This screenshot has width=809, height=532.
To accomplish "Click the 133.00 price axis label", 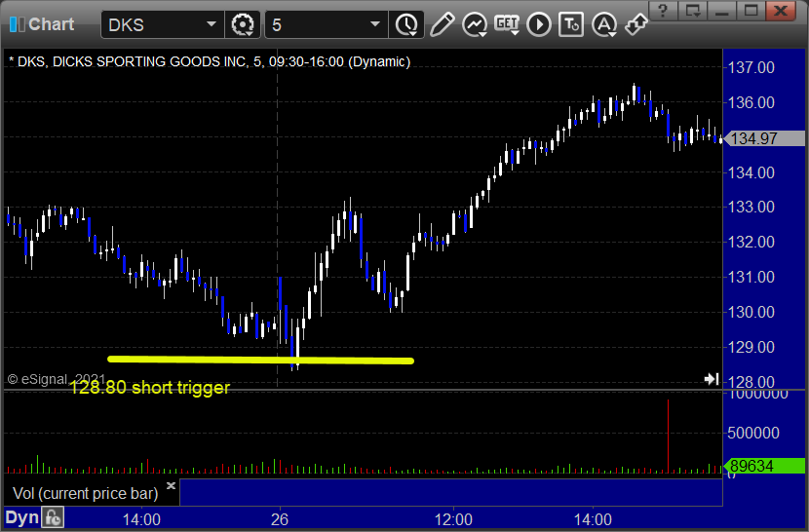I will (x=751, y=207).
